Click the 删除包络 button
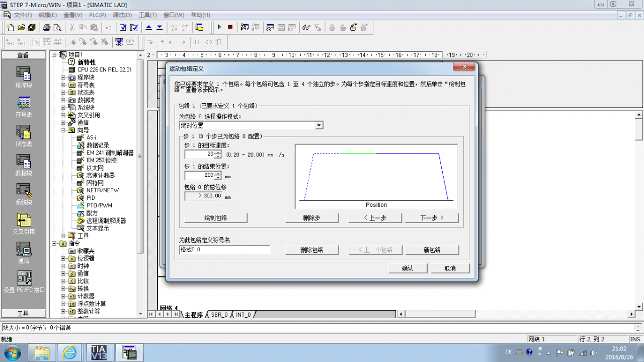Image resolution: width=644 pixels, height=362 pixels. [x=312, y=250]
